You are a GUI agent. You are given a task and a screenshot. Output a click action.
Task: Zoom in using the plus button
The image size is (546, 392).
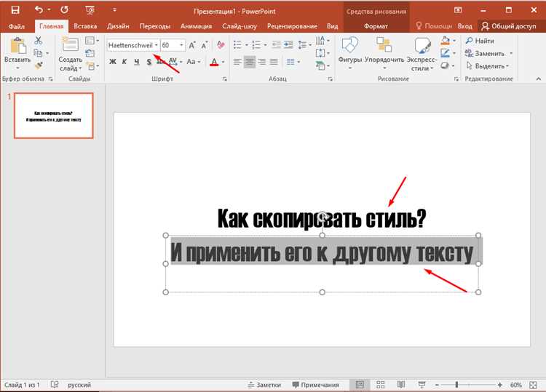(x=500, y=385)
